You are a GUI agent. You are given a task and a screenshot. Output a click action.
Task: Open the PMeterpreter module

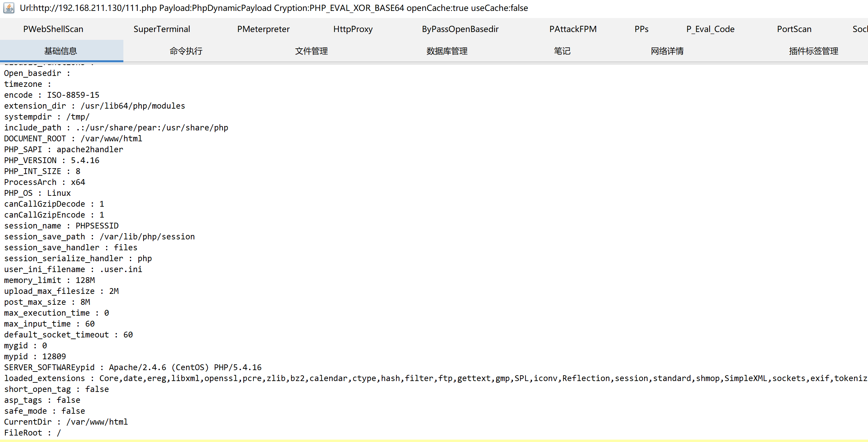[x=263, y=29]
